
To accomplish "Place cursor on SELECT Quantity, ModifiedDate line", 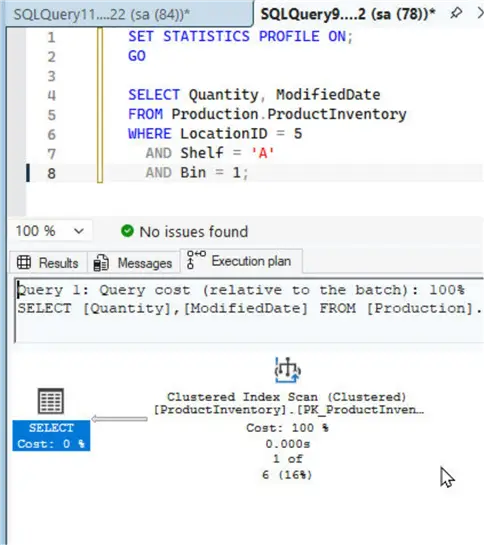I will [x=254, y=95].
